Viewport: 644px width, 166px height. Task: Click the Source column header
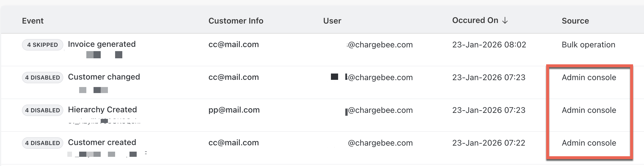click(x=575, y=21)
